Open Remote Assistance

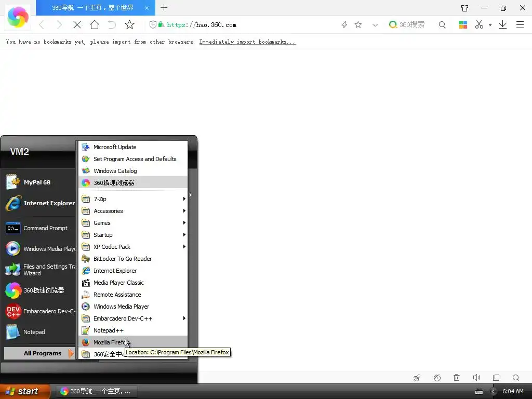133,295
